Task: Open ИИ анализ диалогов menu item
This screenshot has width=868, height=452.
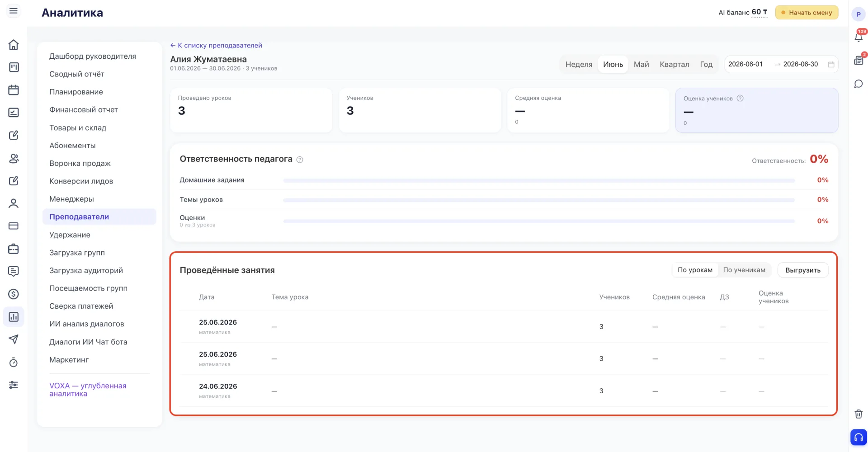Action: tap(87, 324)
